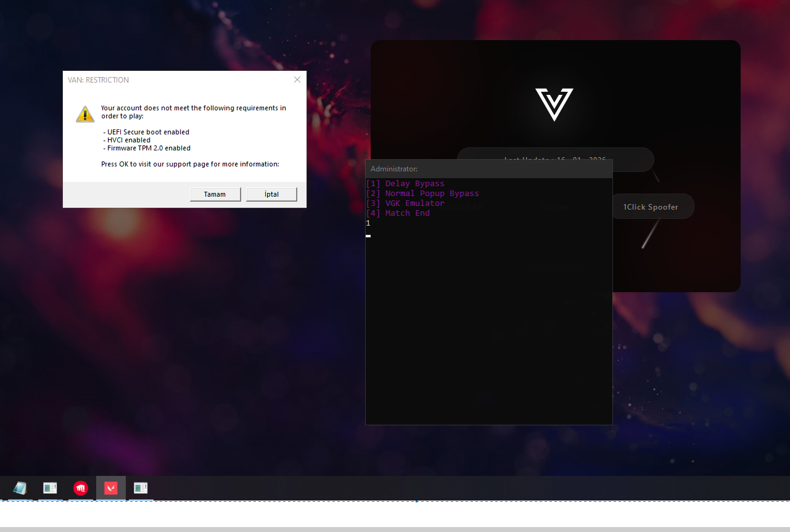Click the Last Update pill in launcher
Image resolution: width=790 pixels, height=532 pixels.
[555, 160]
